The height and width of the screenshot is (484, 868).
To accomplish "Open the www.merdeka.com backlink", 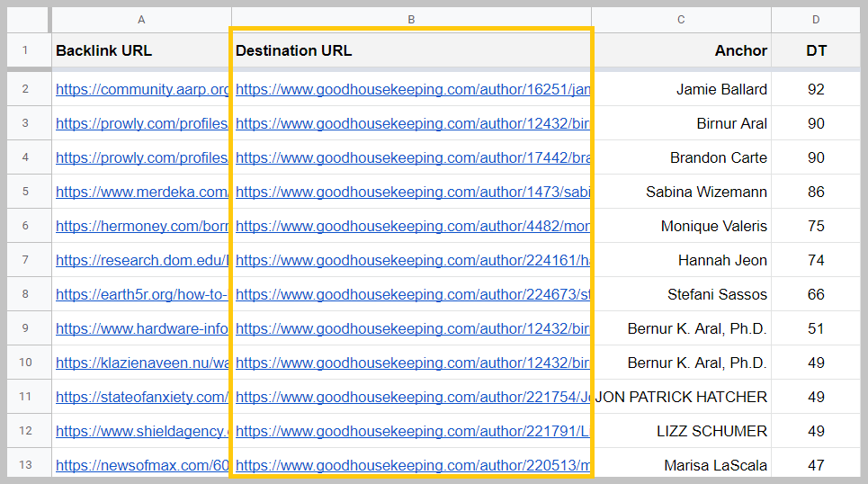I will tap(142, 192).
